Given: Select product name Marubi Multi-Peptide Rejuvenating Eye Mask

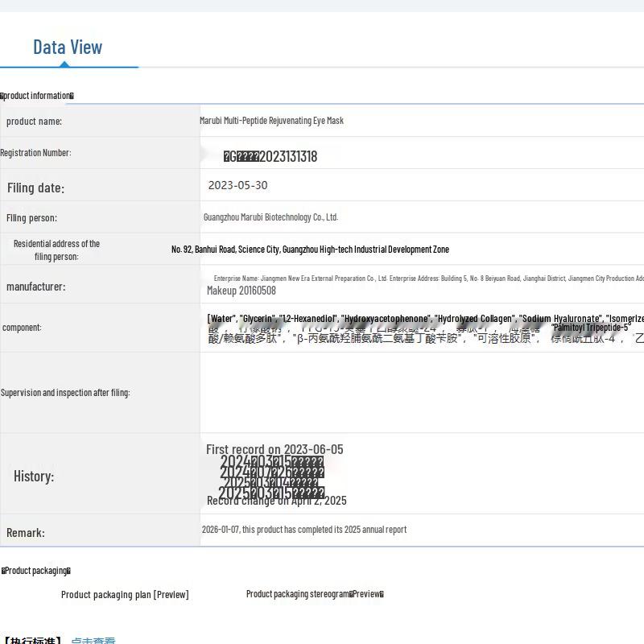Looking at the screenshot, I should 271,121.
